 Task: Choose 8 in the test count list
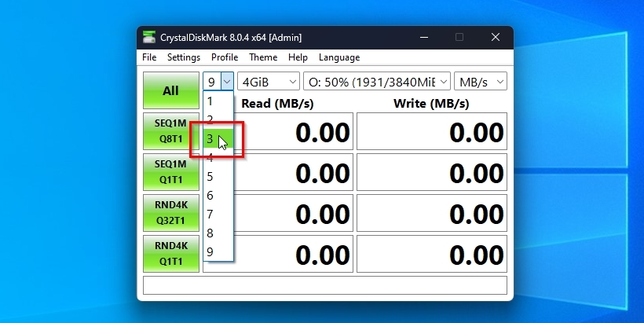[x=218, y=233]
